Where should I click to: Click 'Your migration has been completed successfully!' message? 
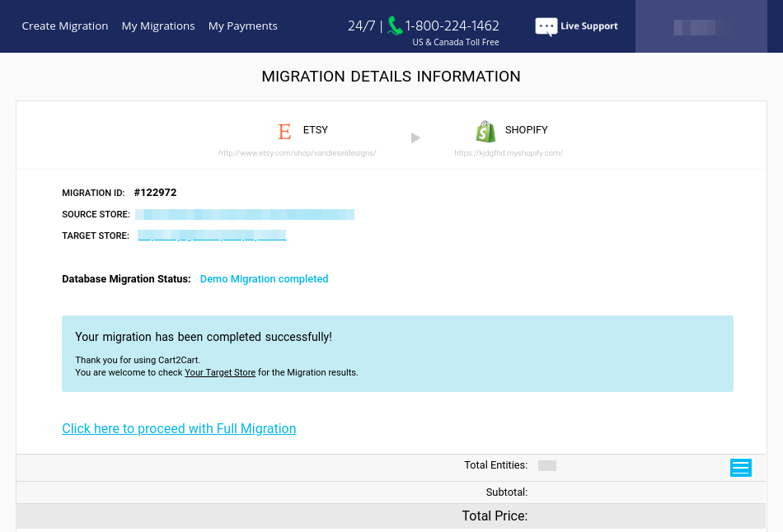[x=204, y=337]
